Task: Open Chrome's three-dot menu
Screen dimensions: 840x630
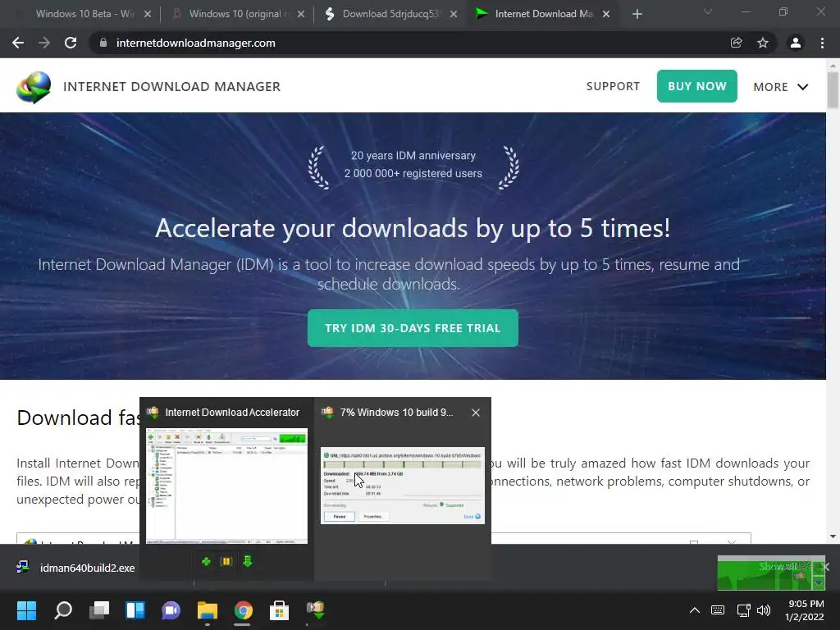Action: click(x=822, y=43)
